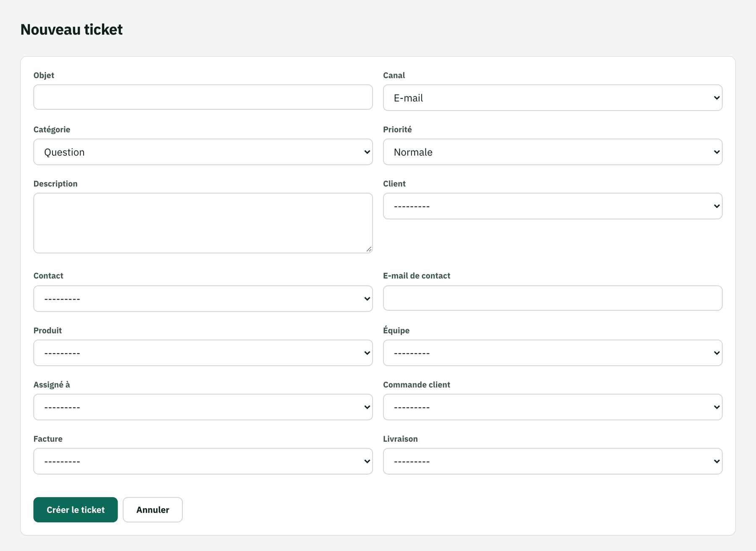756x551 pixels.
Task: Click the E-mail de contact label
Action: [x=416, y=276]
